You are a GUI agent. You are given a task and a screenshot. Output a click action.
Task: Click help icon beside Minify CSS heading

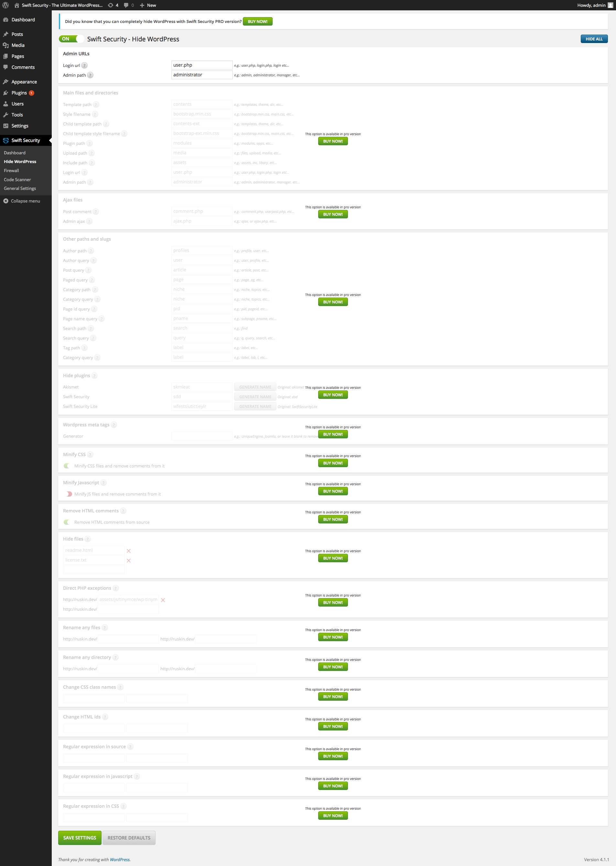pos(90,455)
